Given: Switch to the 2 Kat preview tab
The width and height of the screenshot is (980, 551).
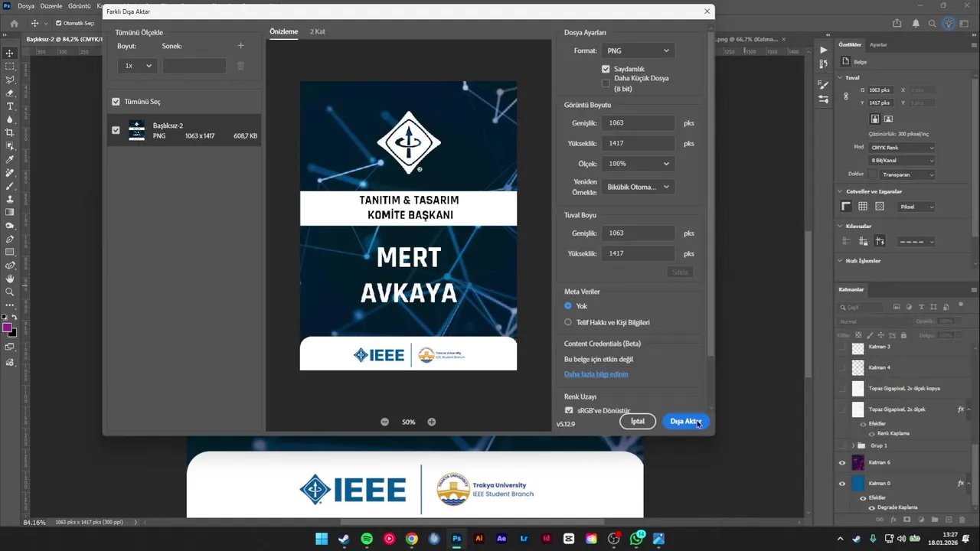Looking at the screenshot, I should pyautogui.click(x=317, y=31).
